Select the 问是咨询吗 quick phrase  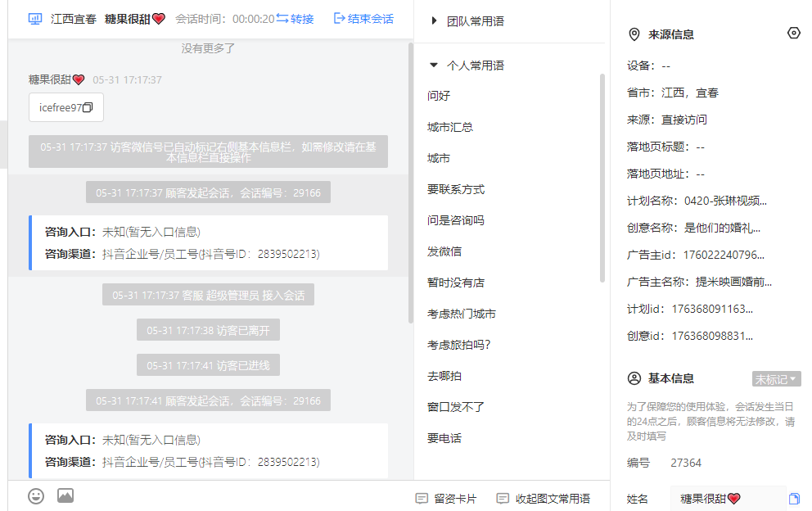point(456,220)
